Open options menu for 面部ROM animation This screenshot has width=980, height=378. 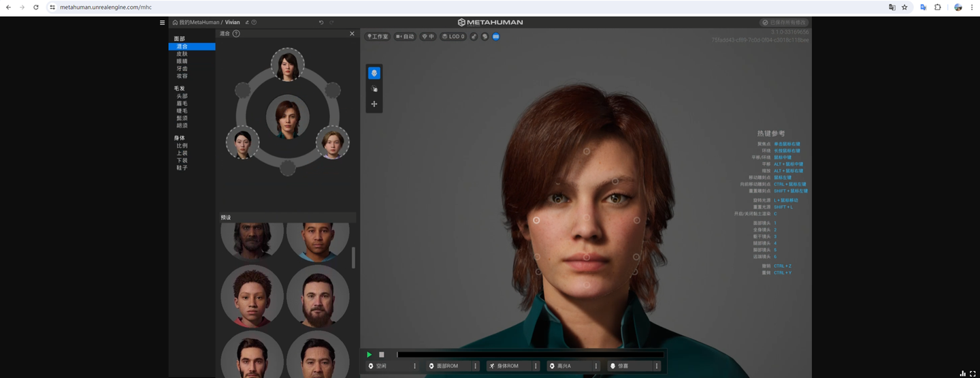(x=475, y=366)
